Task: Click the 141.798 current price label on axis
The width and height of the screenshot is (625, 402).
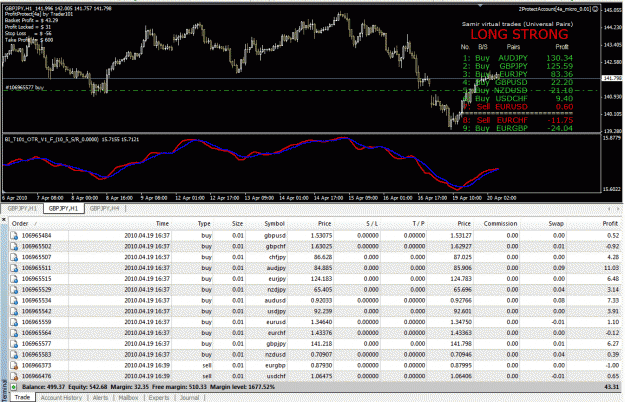Action: (612, 78)
